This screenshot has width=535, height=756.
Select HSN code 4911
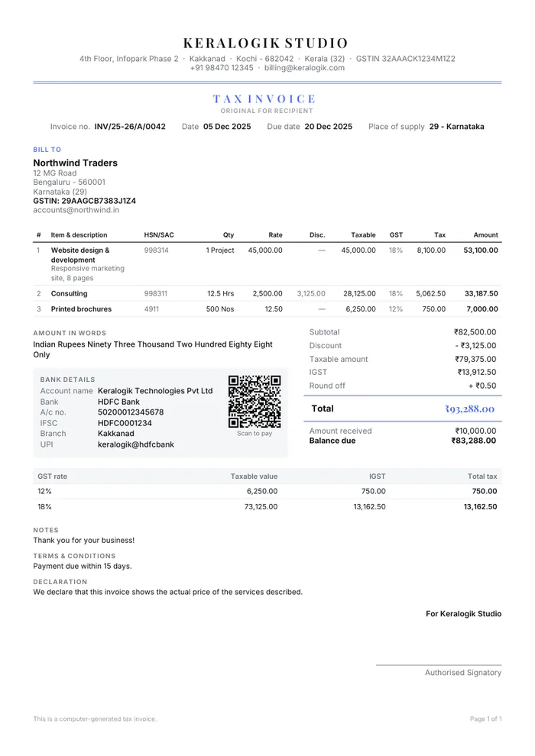(x=151, y=309)
